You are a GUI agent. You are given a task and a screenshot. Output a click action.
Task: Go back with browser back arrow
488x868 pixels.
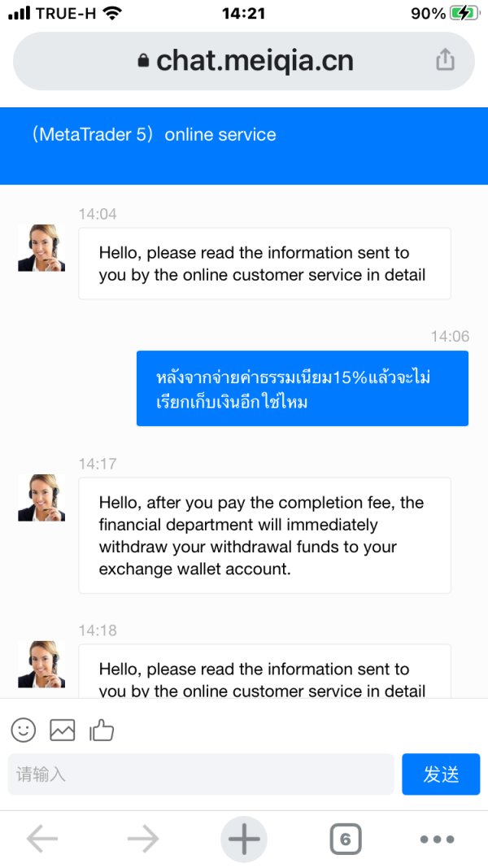[x=42, y=840]
